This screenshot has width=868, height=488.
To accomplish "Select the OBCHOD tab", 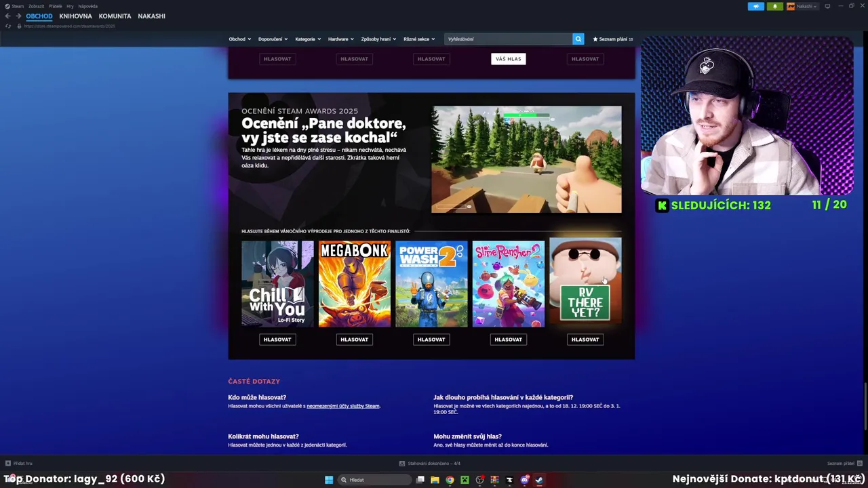I will coord(39,16).
